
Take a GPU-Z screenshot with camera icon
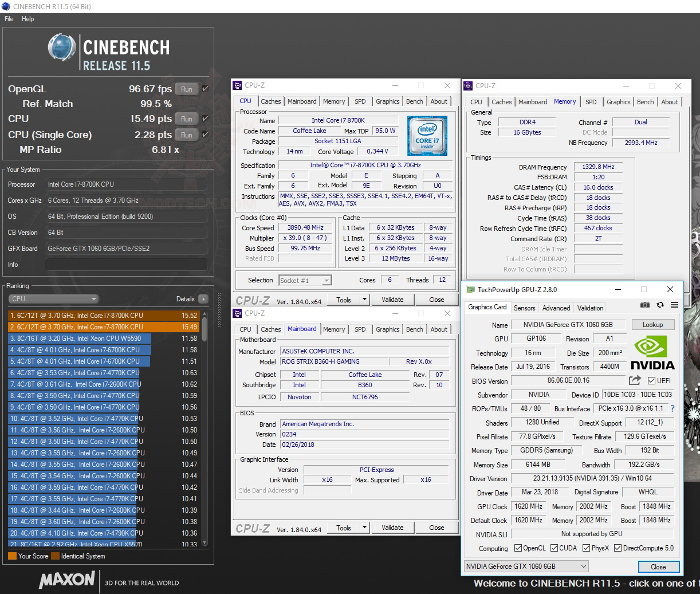[646, 305]
